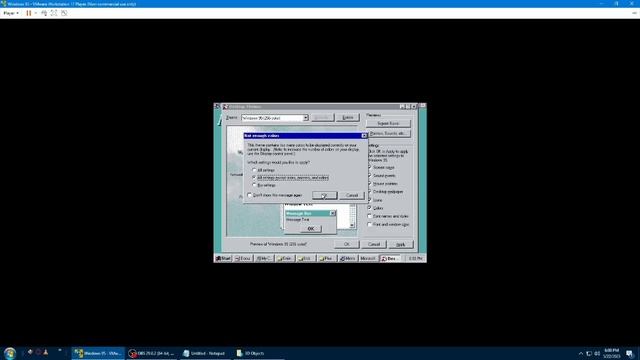The width and height of the screenshot is (640, 360).
Task: Confirm the Not enough colors dialog with OK
Action: 324,196
